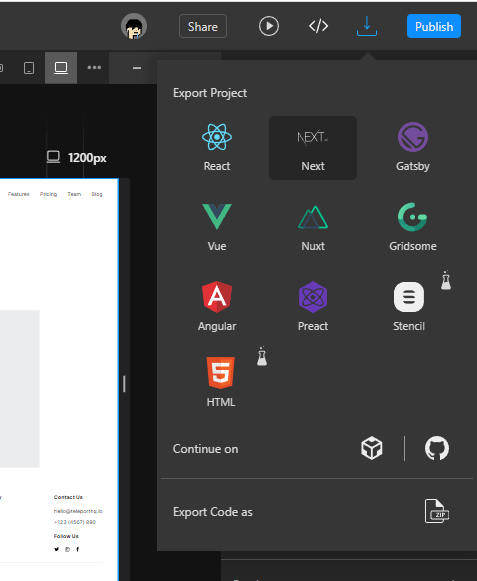Image resolution: width=477 pixels, height=581 pixels.
Task: Click the Continue on label
Action: coord(205,449)
